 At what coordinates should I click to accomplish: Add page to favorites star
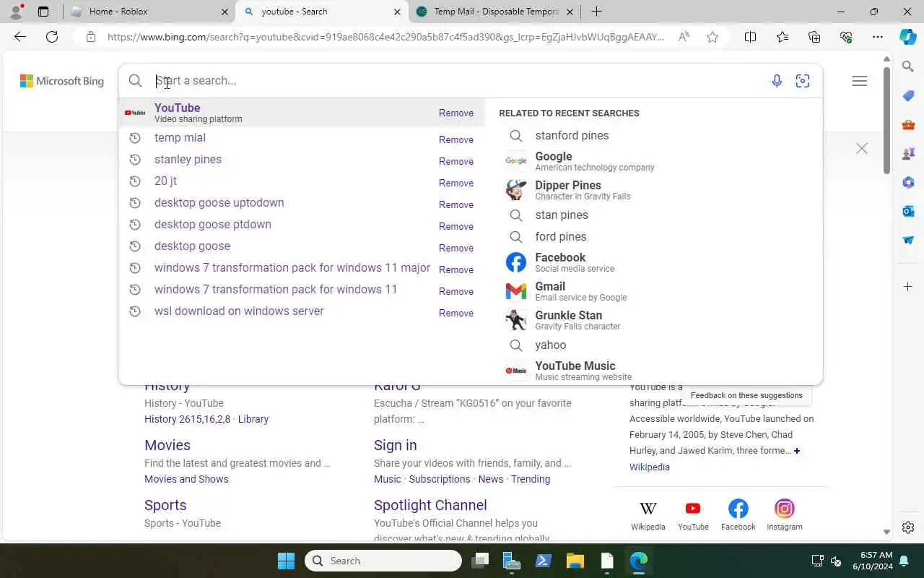tap(712, 37)
